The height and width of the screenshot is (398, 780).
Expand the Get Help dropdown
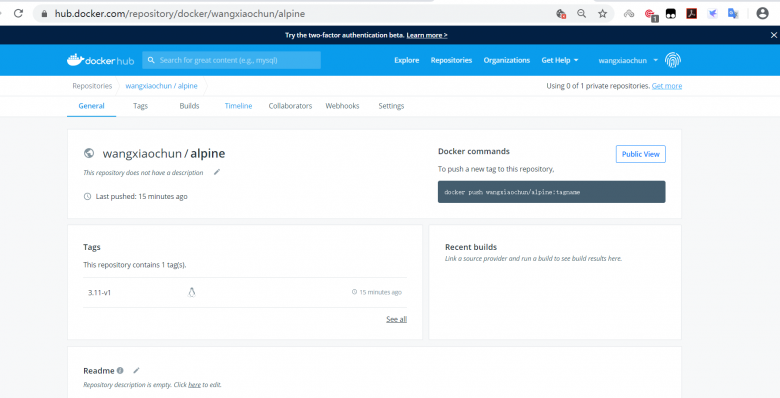click(560, 60)
